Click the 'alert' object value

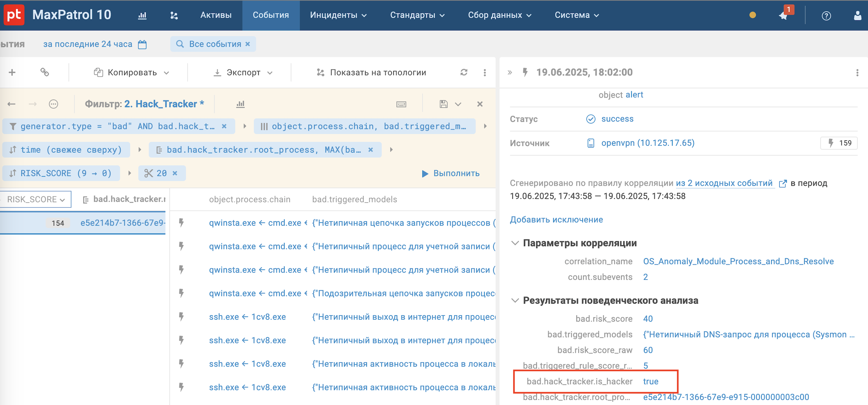coord(634,95)
